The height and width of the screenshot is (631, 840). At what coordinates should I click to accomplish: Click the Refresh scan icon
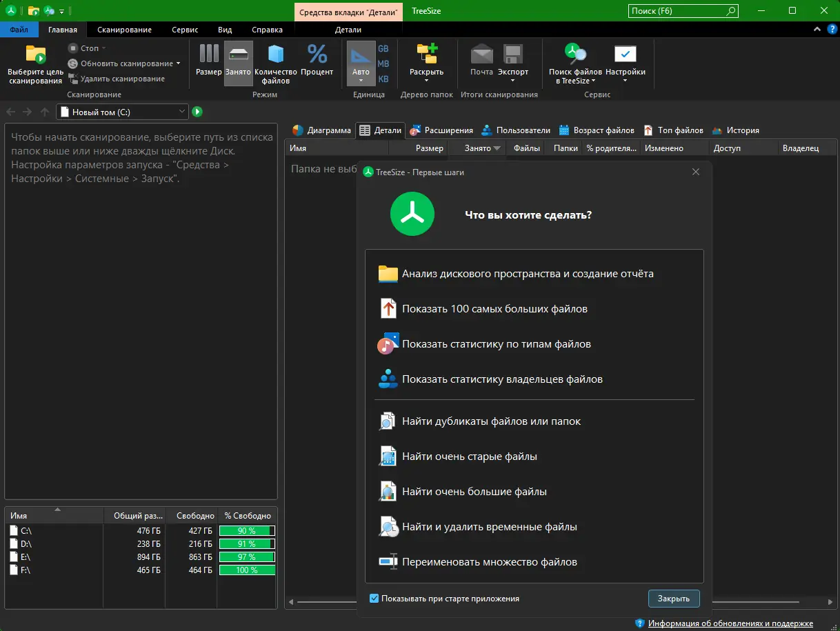click(x=73, y=63)
